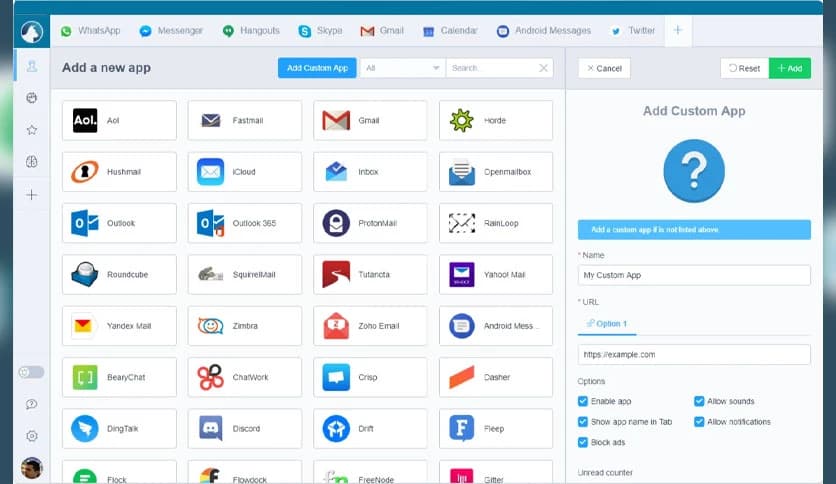Pick the BearyChat app tile

(119, 377)
